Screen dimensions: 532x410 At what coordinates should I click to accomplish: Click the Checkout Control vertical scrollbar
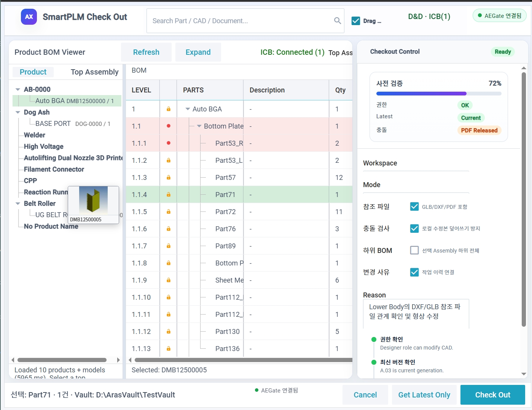point(524,199)
